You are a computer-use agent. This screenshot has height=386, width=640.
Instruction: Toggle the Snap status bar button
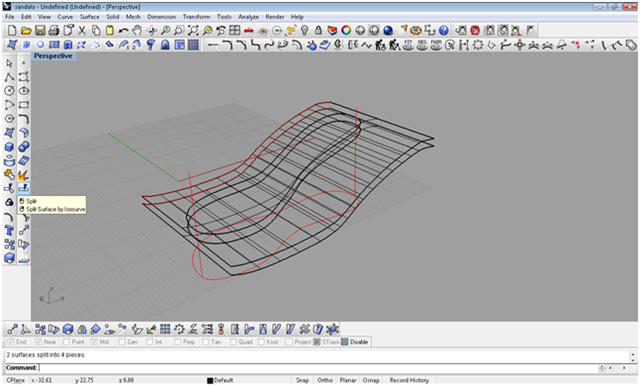point(302,380)
